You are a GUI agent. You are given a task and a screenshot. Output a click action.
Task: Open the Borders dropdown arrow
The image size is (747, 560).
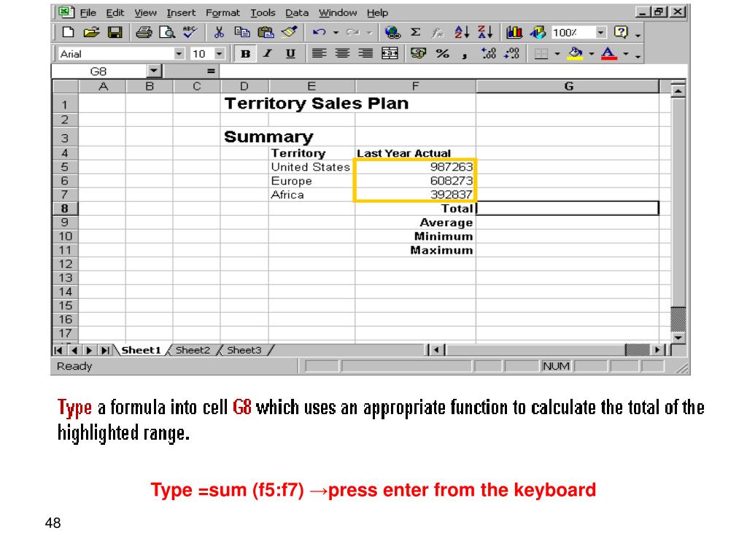557,54
